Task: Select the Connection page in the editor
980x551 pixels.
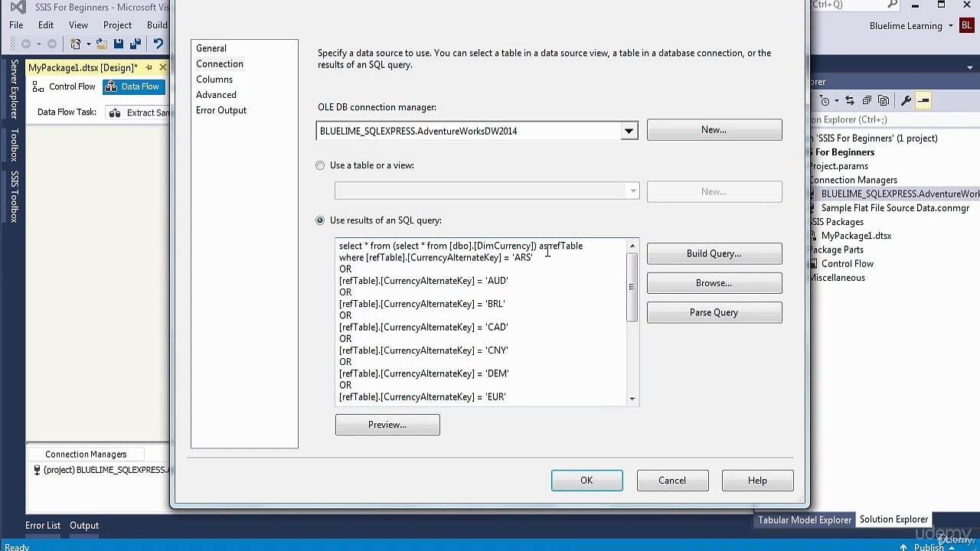Action: (x=220, y=64)
